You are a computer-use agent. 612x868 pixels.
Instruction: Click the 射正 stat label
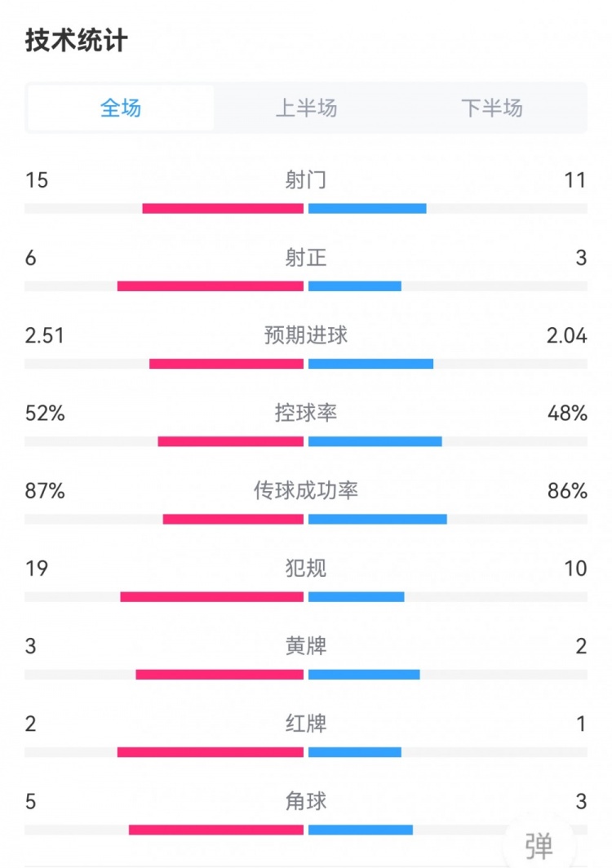tap(306, 258)
